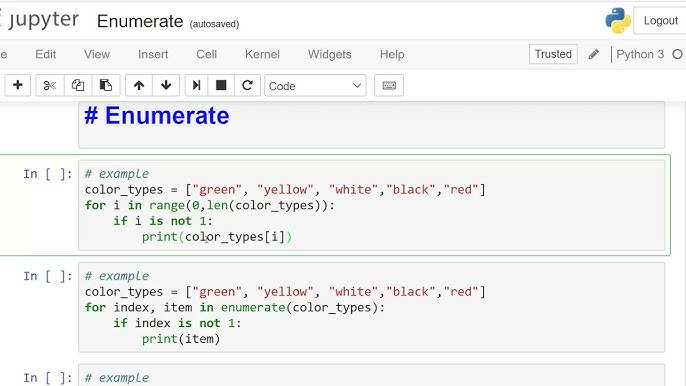Copy selected cells icon
This screenshot has width=686, height=386.
coord(78,85)
